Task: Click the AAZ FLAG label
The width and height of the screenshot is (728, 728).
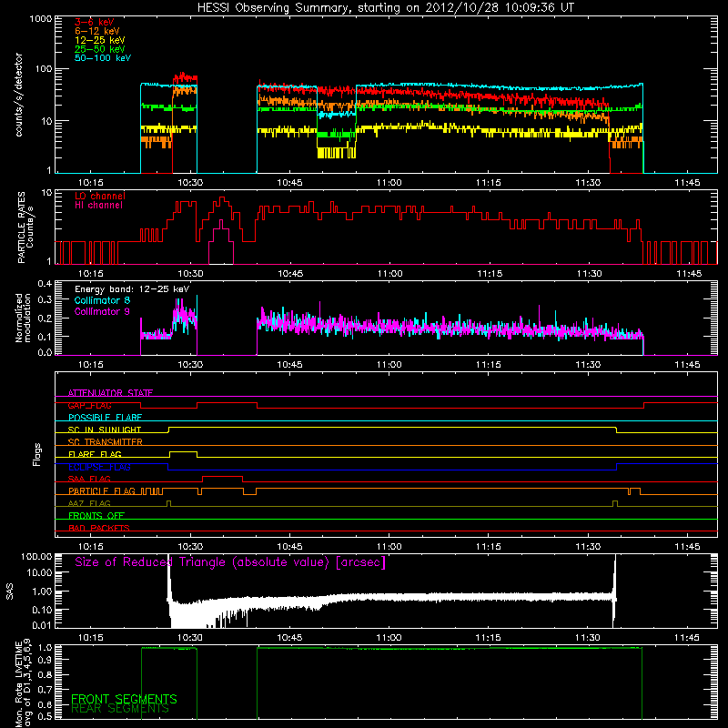Action: point(89,503)
